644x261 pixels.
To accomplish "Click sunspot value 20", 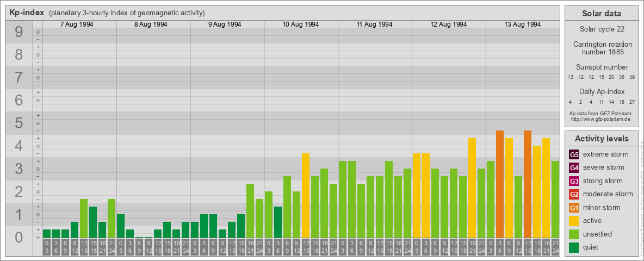I will click(611, 77).
